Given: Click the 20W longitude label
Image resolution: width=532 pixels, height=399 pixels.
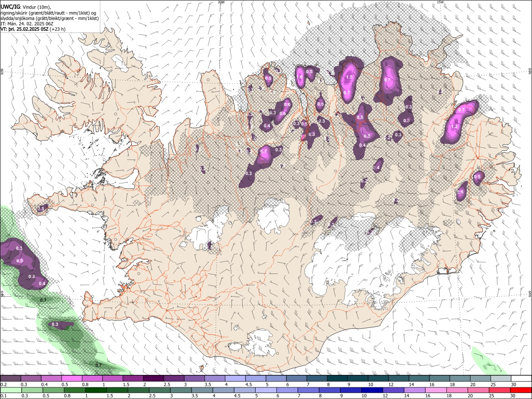Looking at the screenshot, I should (x=221, y=2).
